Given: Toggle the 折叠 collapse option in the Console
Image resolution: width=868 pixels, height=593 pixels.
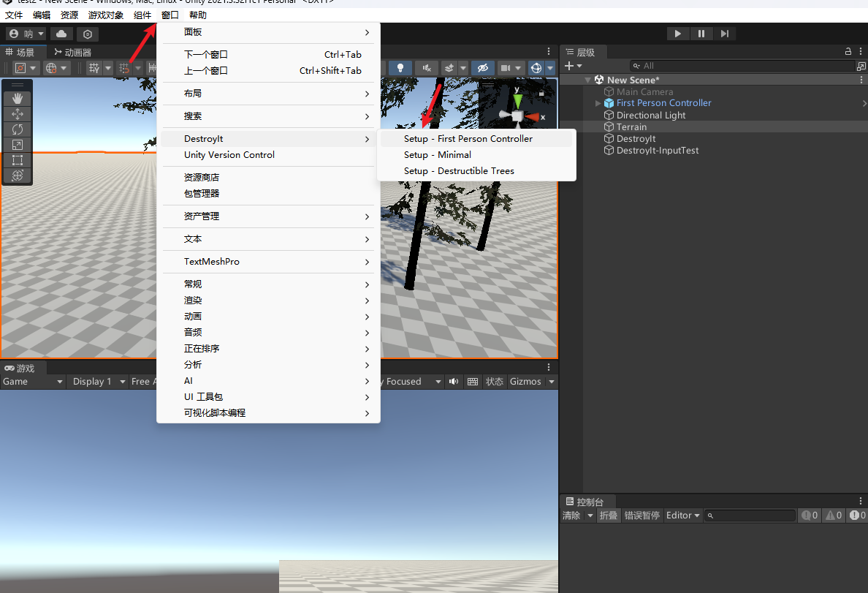Looking at the screenshot, I should click(609, 515).
